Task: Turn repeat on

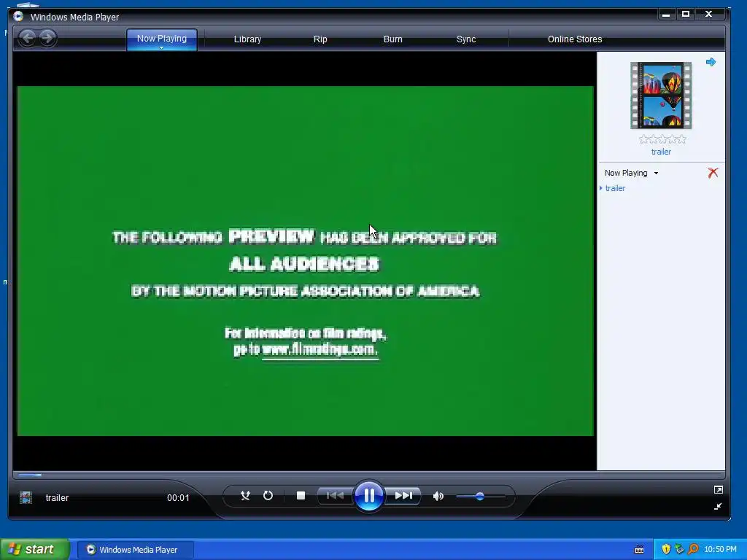Action: coord(268,496)
